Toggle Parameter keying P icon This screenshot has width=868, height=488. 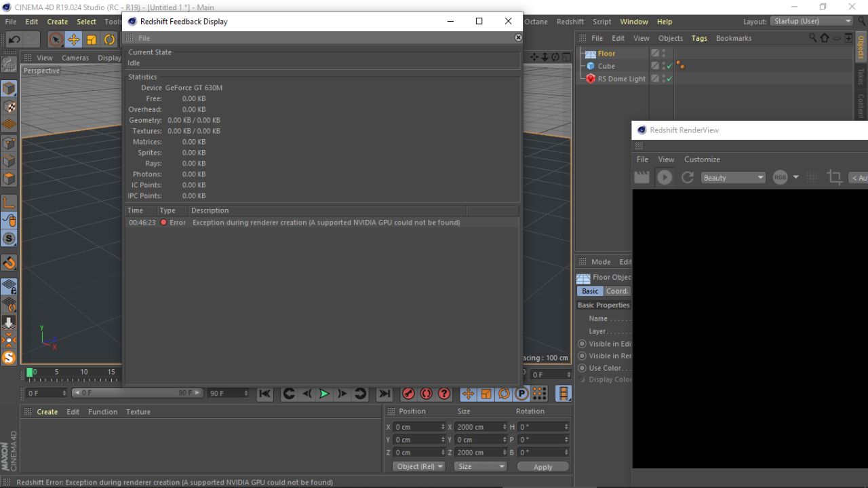click(x=521, y=394)
